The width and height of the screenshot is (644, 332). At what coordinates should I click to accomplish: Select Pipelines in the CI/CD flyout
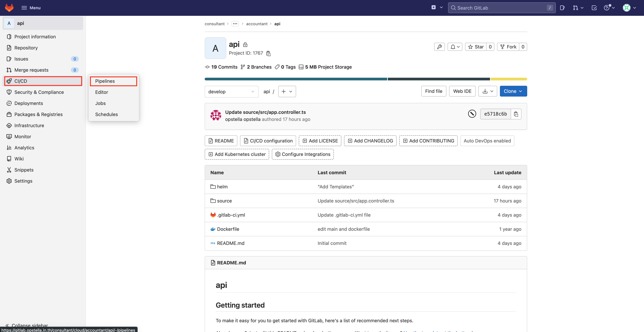pyautogui.click(x=113, y=81)
